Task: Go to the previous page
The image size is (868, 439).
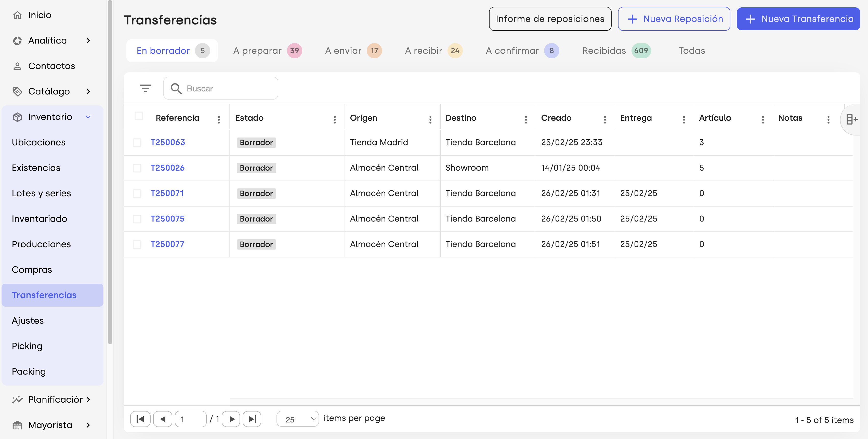Action: click(163, 419)
